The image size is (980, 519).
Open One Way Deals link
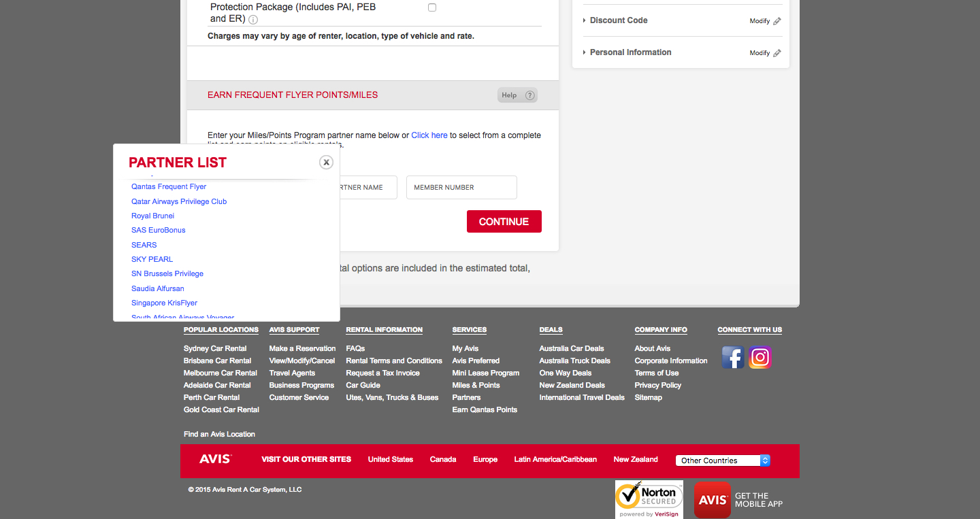tap(566, 373)
